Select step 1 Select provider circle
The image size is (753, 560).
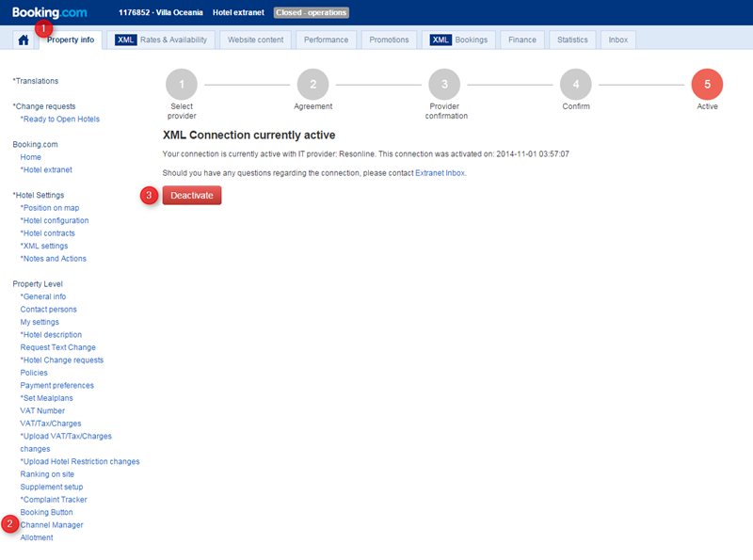coord(182,85)
